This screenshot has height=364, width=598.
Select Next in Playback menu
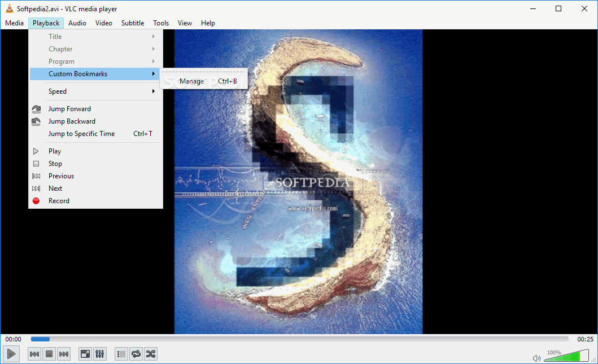tap(95, 188)
